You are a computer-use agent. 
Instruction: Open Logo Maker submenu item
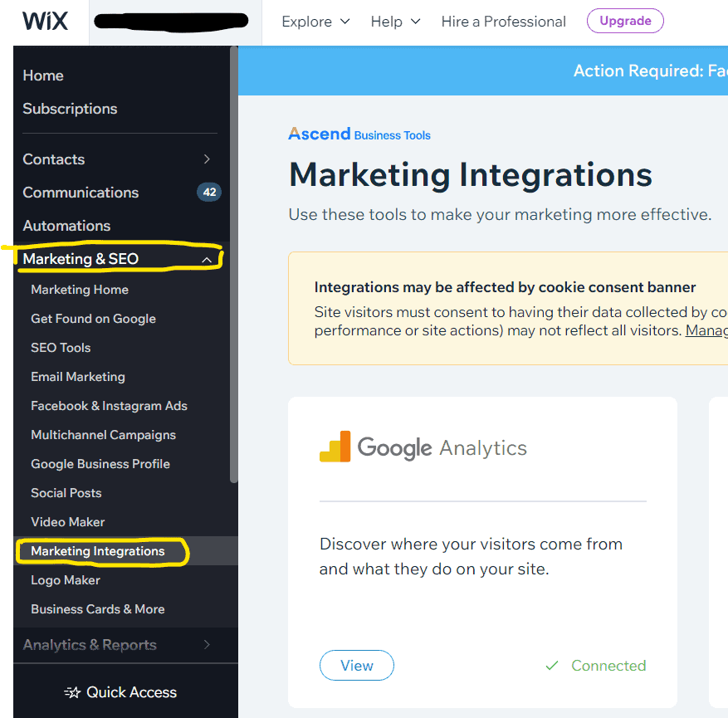(66, 580)
